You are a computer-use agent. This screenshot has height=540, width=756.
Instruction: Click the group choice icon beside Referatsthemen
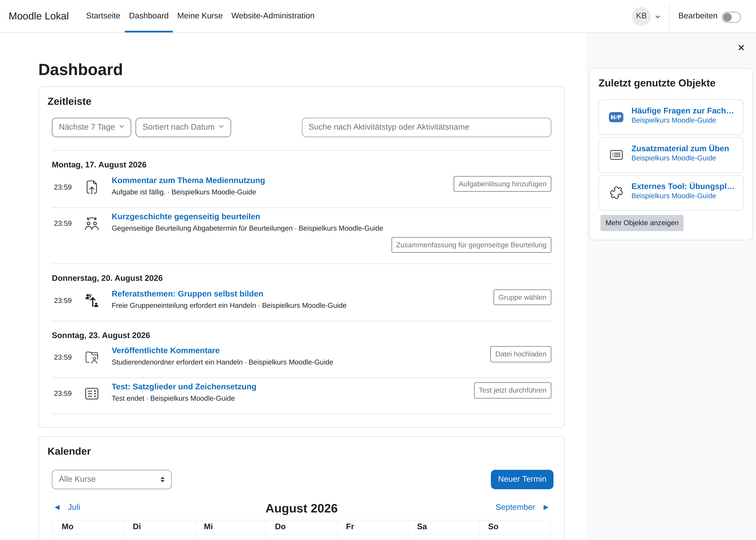tap(92, 301)
